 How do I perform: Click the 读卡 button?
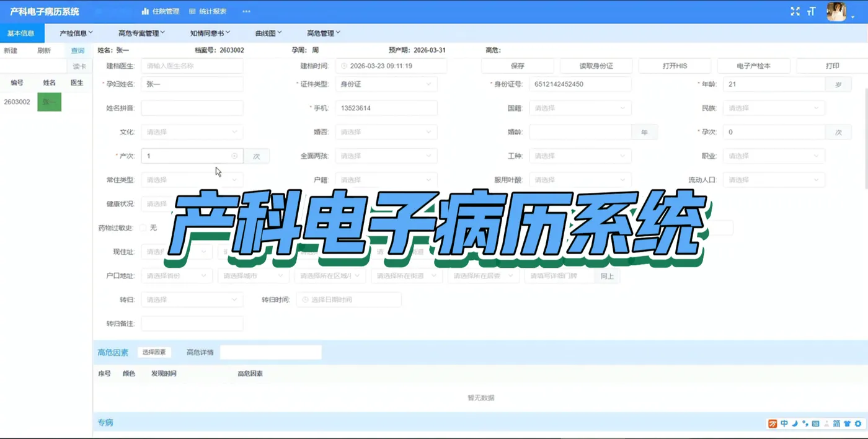pos(79,66)
